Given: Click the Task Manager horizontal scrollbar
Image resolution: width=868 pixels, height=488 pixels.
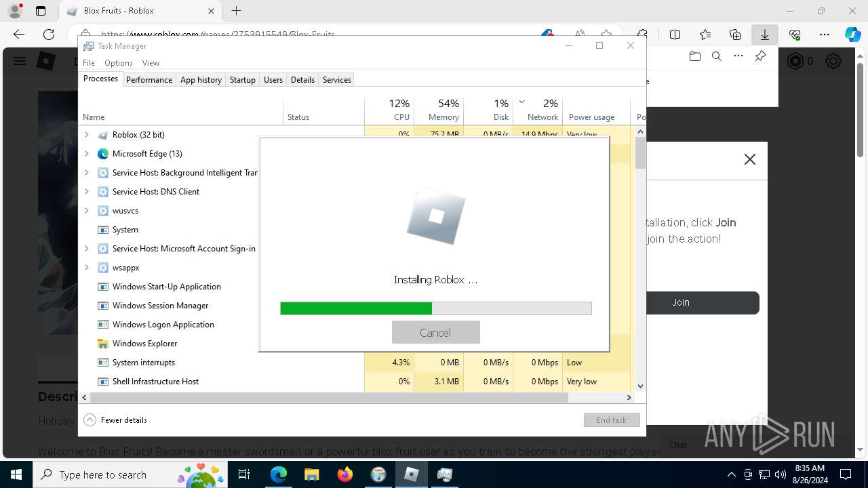Looking at the screenshot, I should pos(328,398).
